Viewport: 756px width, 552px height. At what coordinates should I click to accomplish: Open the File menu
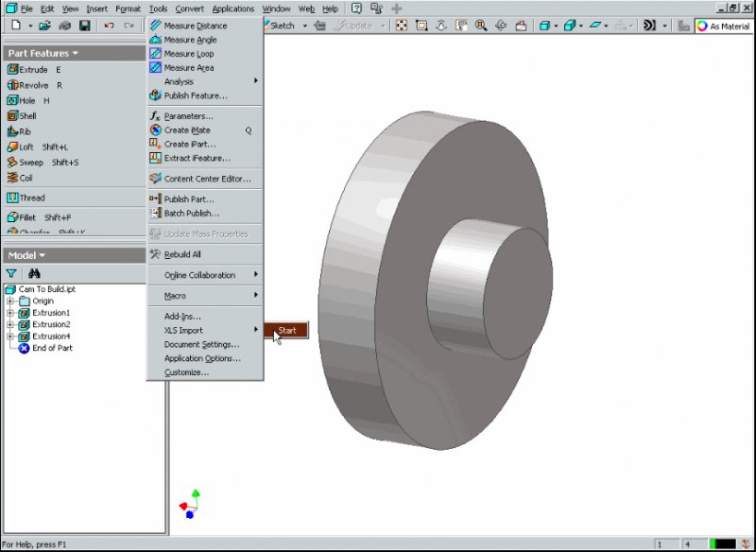click(x=26, y=9)
